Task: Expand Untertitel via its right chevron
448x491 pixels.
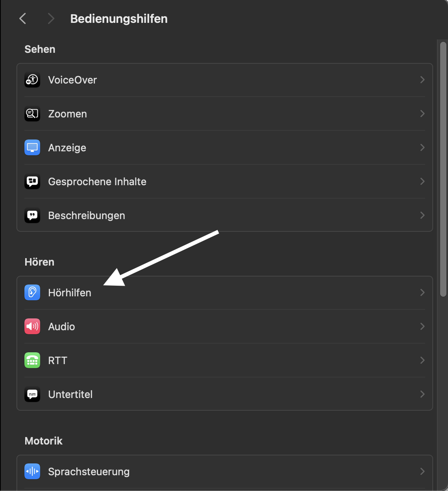Action: click(x=422, y=394)
